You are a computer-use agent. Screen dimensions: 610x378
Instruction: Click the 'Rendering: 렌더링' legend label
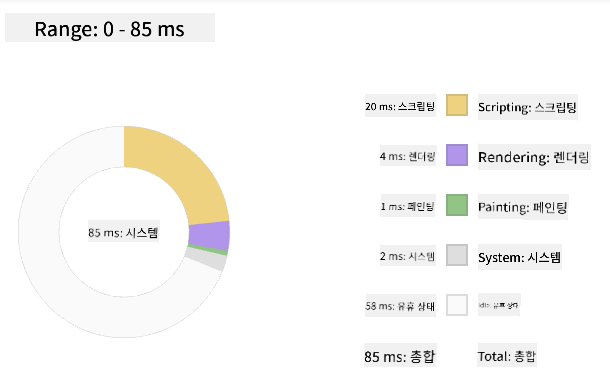pyautogui.click(x=534, y=157)
